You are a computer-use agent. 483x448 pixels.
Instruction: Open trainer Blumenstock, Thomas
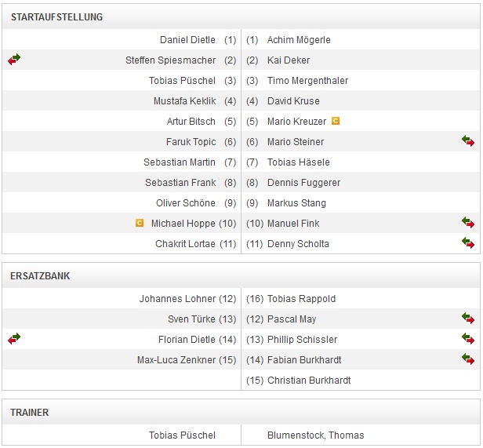pos(315,435)
